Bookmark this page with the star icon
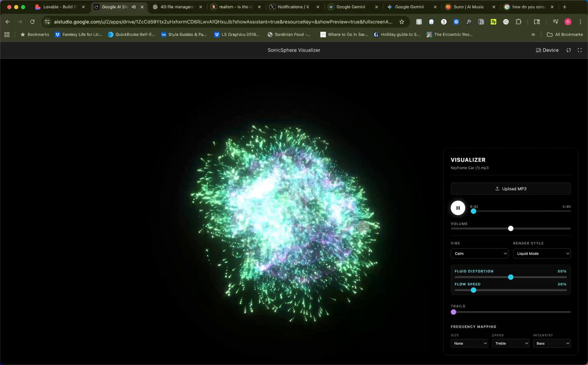This screenshot has height=365, width=588. (402, 22)
